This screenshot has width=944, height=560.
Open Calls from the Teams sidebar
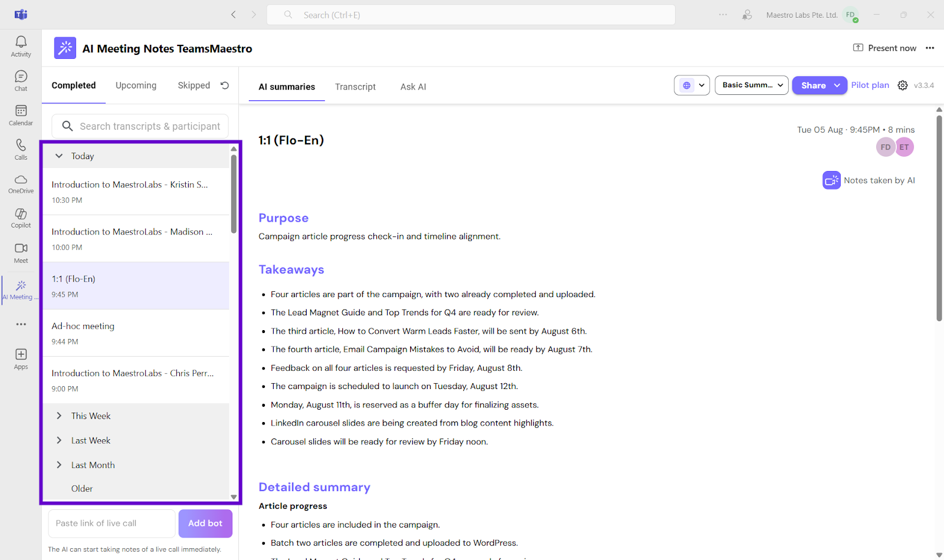[x=21, y=149]
